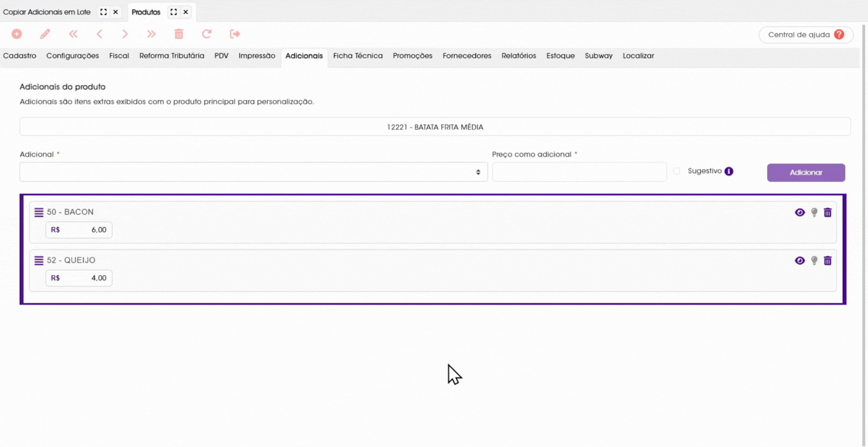Click the lightbulb icon on QUEIJO row
The image size is (868, 447).
click(x=814, y=260)
